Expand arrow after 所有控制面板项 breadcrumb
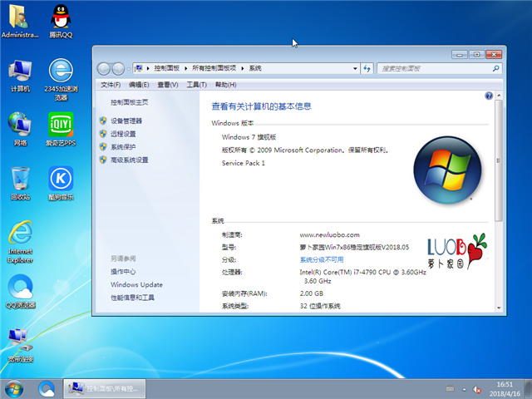 click(x=243, y=68)
